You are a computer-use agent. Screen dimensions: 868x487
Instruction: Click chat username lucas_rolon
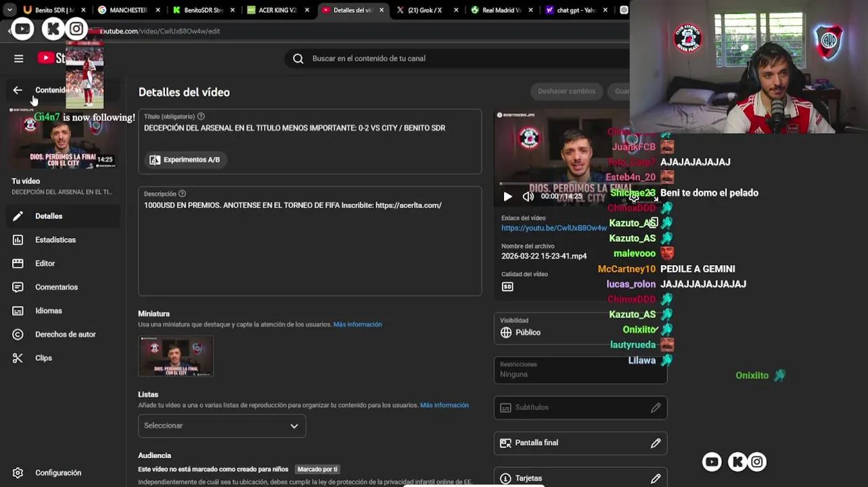(x=631, y=284)
